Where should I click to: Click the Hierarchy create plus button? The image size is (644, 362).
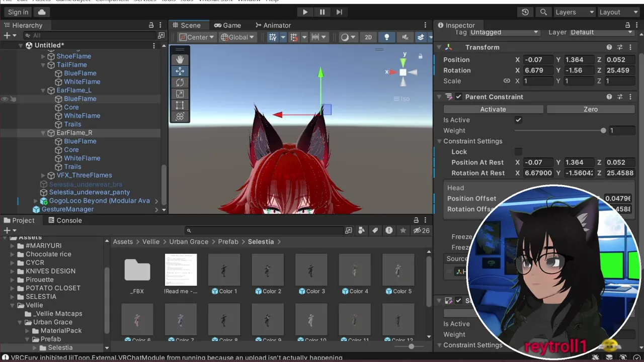tap(9, 36)
